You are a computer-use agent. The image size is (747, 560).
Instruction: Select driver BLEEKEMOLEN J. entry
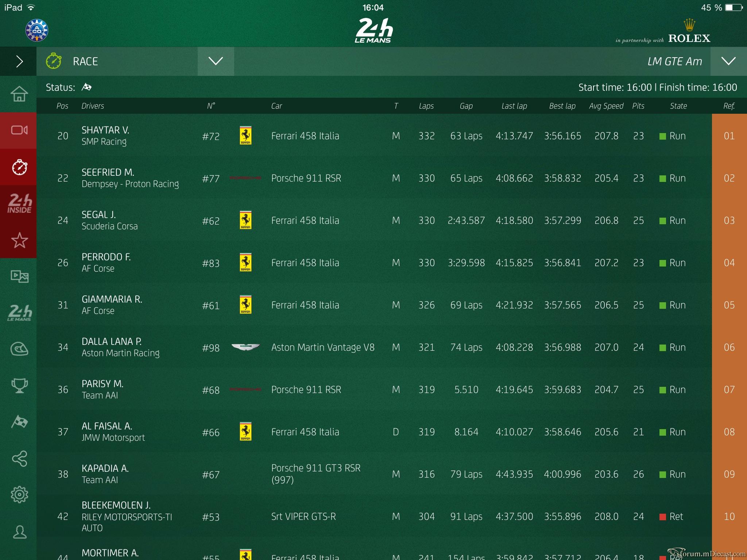(374, 516)
